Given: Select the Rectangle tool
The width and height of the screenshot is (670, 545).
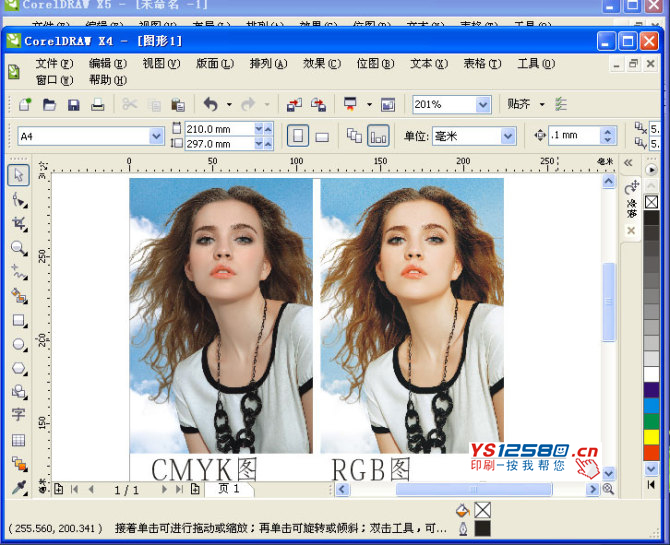Looking at the screenshot, I should (x=18, y=320).
